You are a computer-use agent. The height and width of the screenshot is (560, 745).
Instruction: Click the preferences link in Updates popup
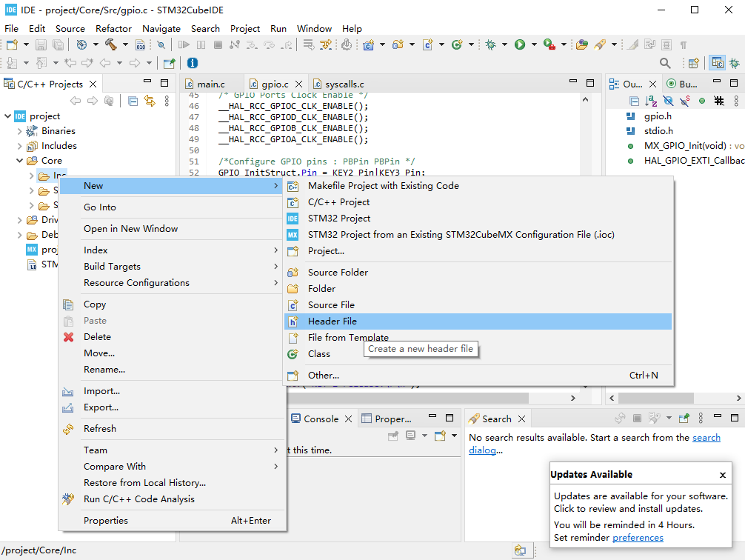coord(638,538)
